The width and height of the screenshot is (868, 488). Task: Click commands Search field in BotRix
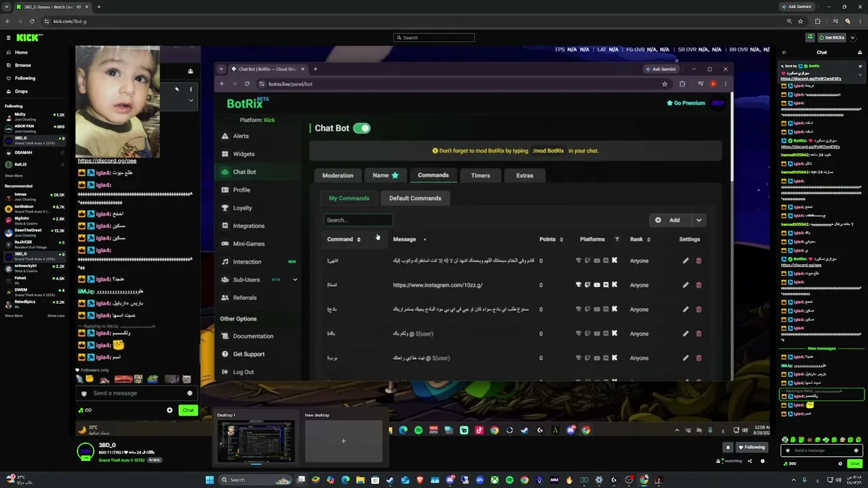[358, 220]
